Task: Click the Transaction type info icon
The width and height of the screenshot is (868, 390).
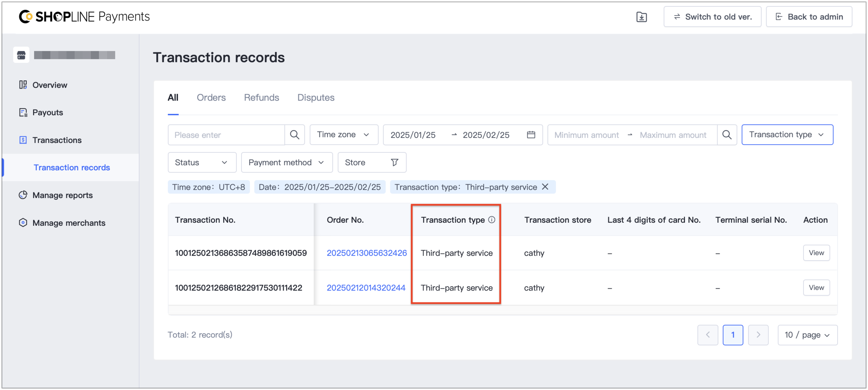Action: [492, 220]
